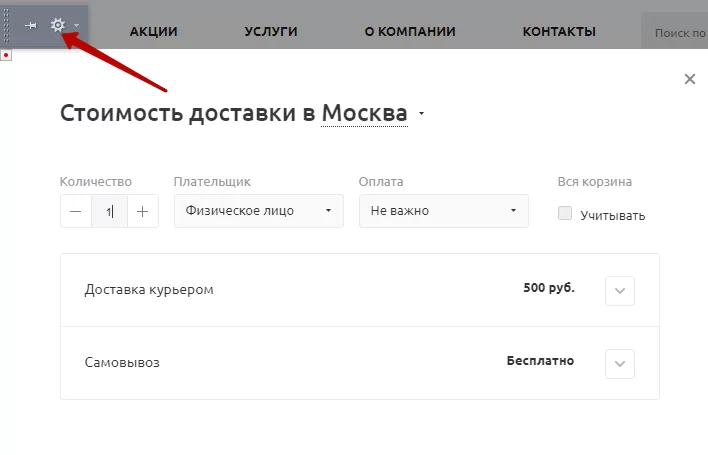Enable the Учитывать checkbox
Screen dimensions: 708x455
(565, 213)
